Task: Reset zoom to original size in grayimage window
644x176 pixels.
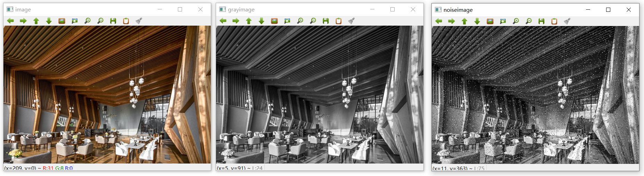Action: point(274,21)
